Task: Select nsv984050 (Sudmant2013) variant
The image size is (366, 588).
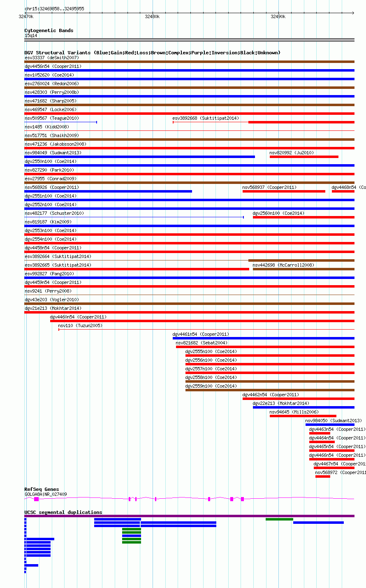Action: coord(330,425)
